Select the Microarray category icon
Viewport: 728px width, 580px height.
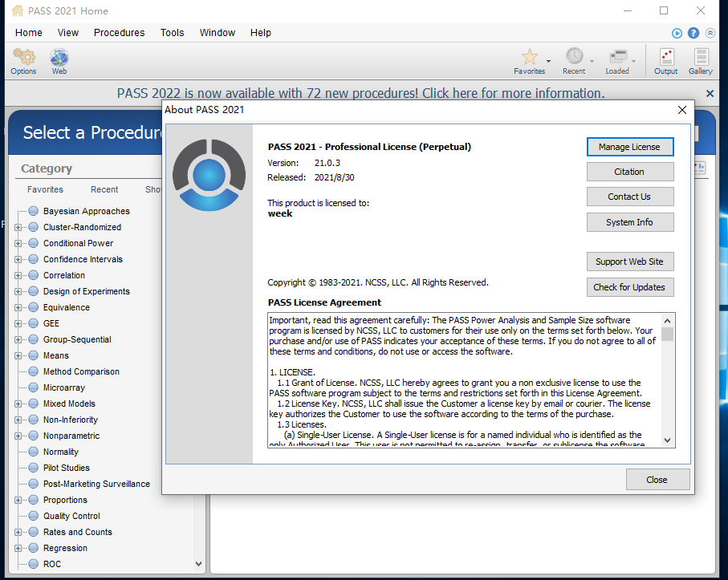[x=34, y=387]
